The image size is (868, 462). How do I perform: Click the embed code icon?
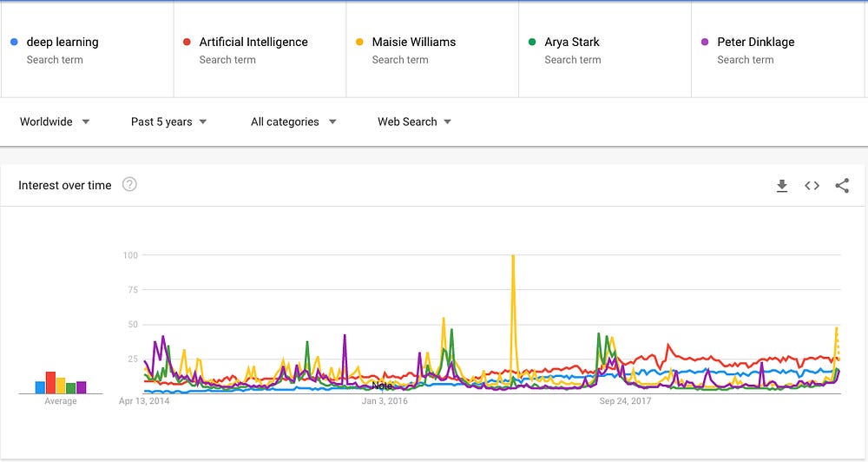coord(812,186)
